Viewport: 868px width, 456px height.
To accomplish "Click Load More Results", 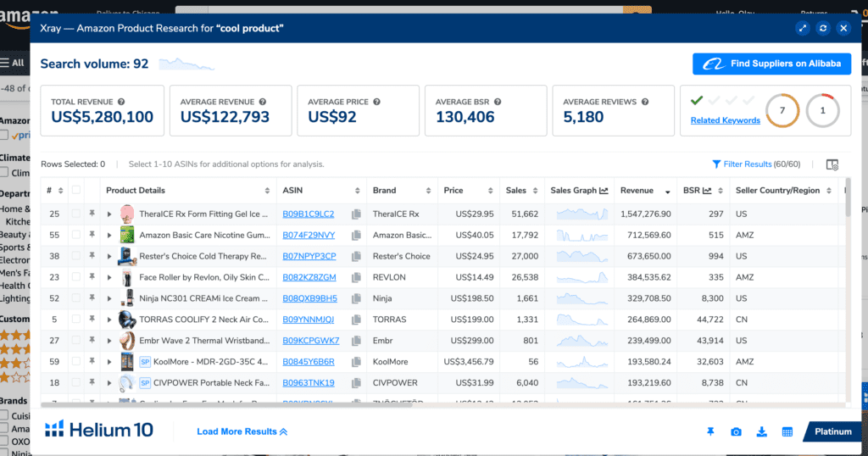I will coord(242,431).
